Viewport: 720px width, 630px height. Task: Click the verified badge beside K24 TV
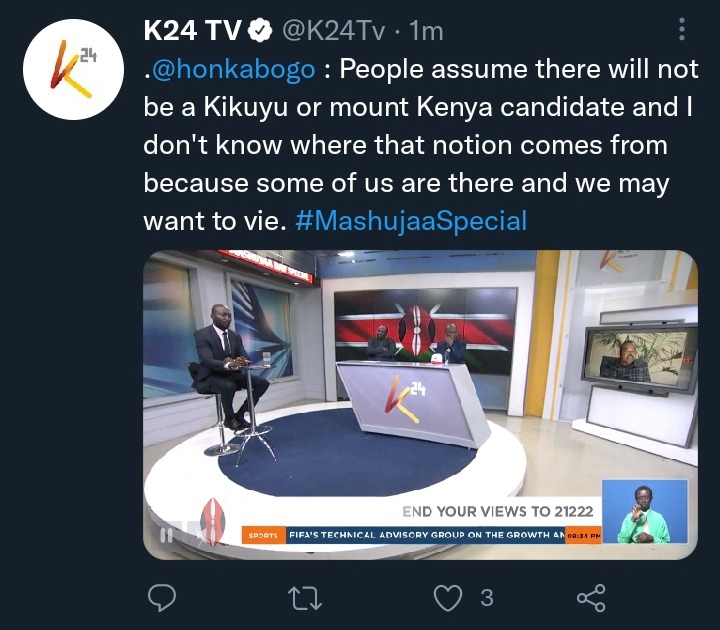click(260, 31)
